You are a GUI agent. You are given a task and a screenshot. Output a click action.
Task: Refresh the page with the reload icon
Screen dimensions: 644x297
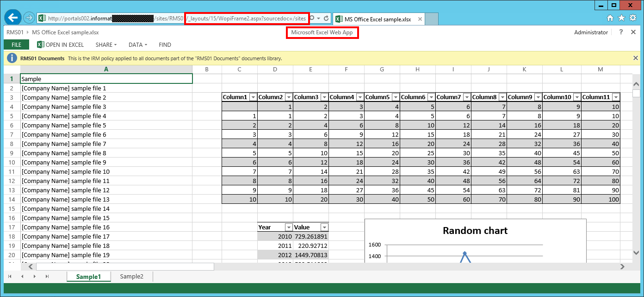(326, 19)
